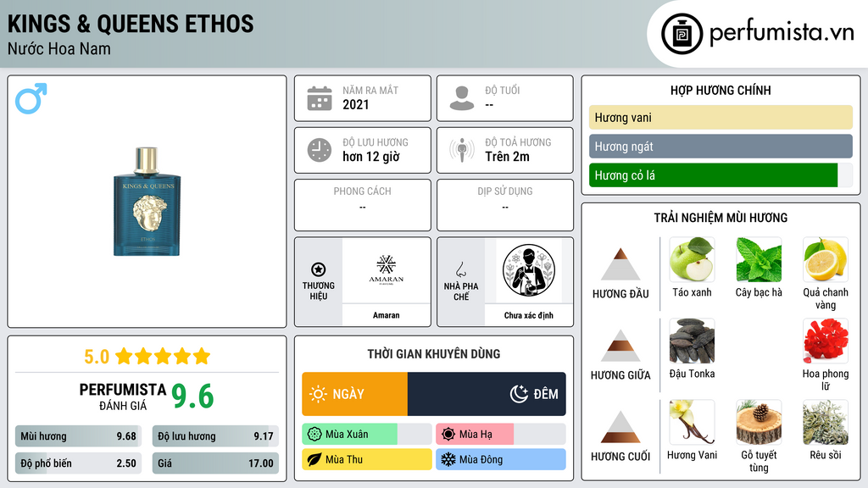Select the Hương Vani note image
This screenshot has width=868, height=488.
point(692,422)
